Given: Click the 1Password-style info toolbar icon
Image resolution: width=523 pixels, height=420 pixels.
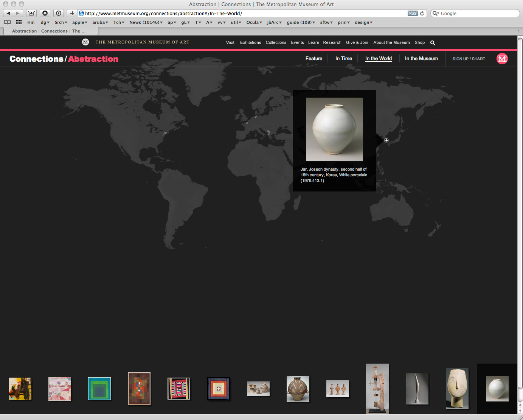Looking at the screenshot, I should point(59,13).
